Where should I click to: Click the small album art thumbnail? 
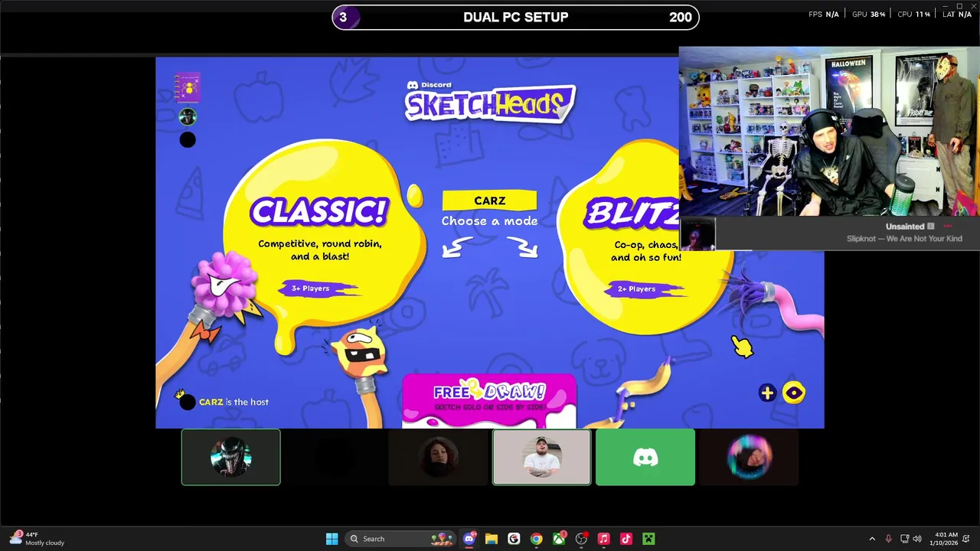(697, 234)
